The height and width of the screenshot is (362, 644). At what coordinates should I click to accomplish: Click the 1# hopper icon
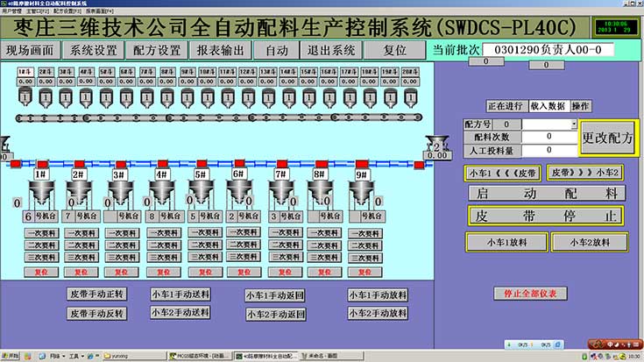40,192
